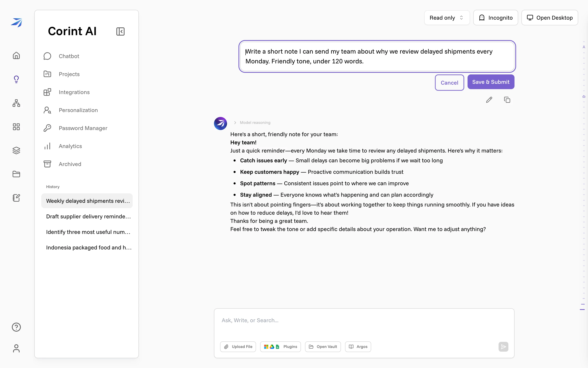Click the Analytics bar chart icon
The image size is (588, 368).
coord(47,146)
